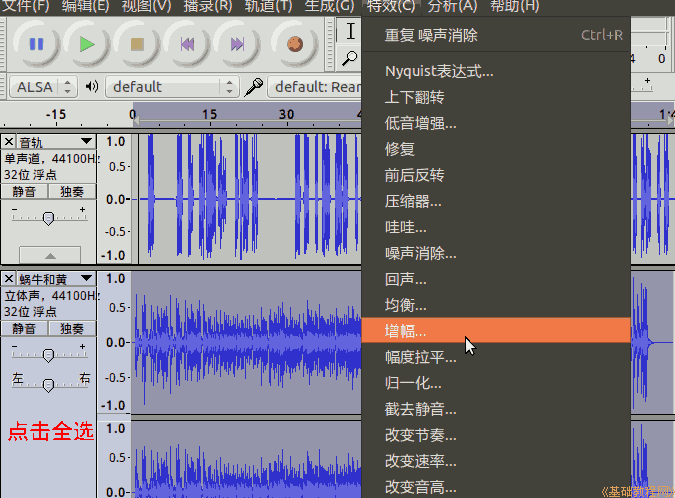
Task: Click the Pause transport button
Action: pos(36,44)
